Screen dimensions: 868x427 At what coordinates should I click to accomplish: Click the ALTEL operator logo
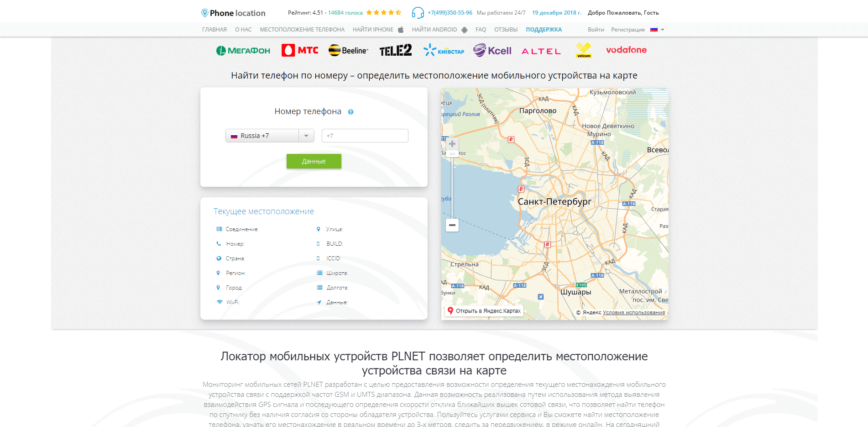pyautogui.click(x=541, y=52)
